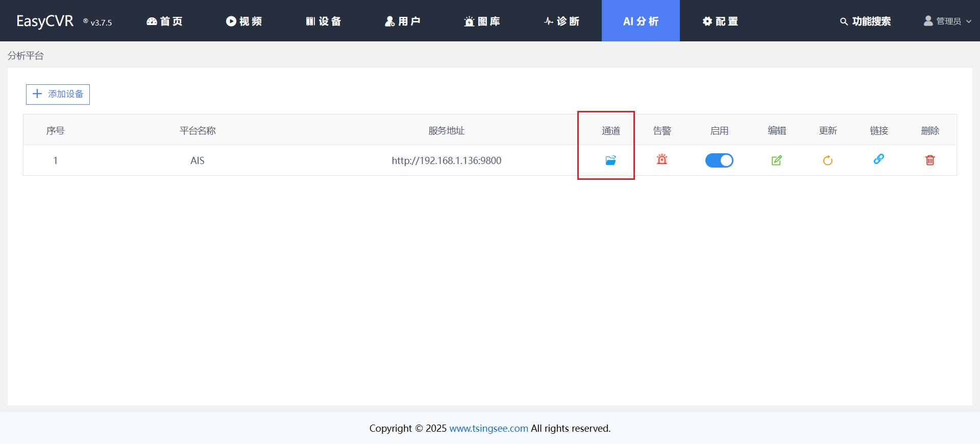The width and height of the screenshot is (980, 444).
Task: Expand the 管理员 dropdown arrow
Action: [x=969, y=21]
